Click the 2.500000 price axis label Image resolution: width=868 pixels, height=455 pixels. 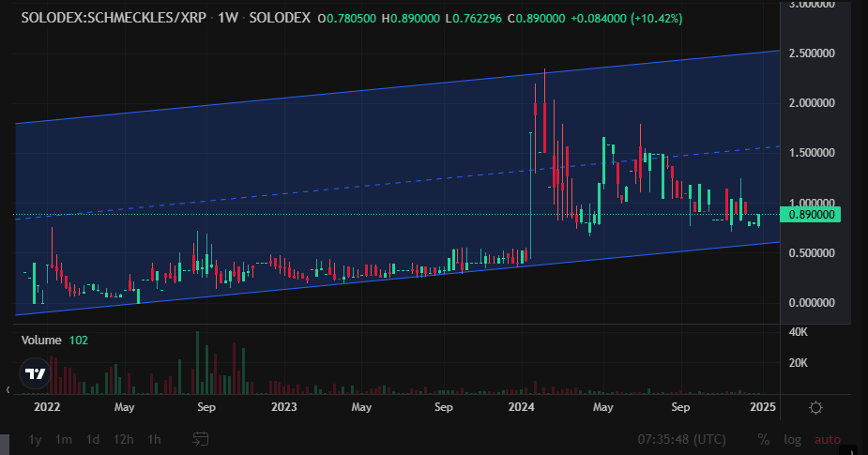[812, 53]
